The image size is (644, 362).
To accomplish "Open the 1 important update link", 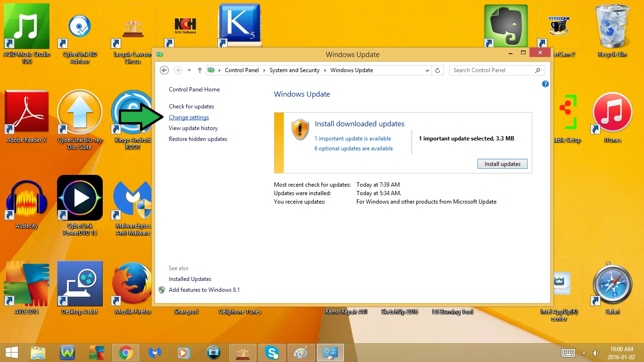I will point(353,139).
